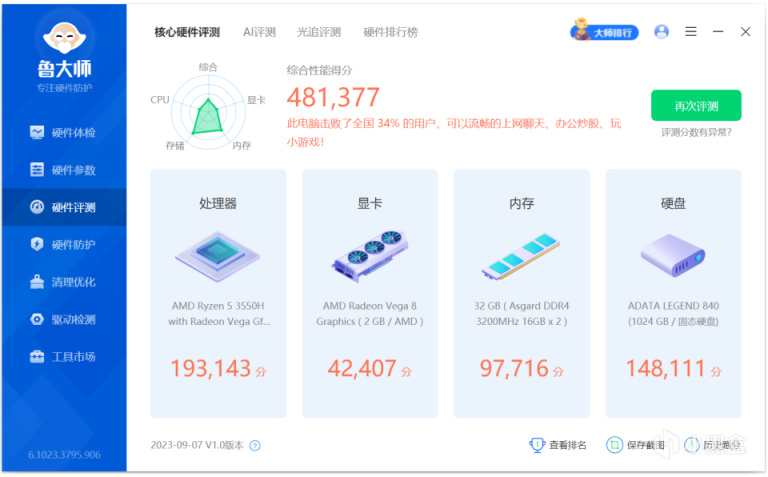Click the version help question-mark icon
The height and width of the screenshot is (477, 768).
pyautogui.click(x=255, y=446)
